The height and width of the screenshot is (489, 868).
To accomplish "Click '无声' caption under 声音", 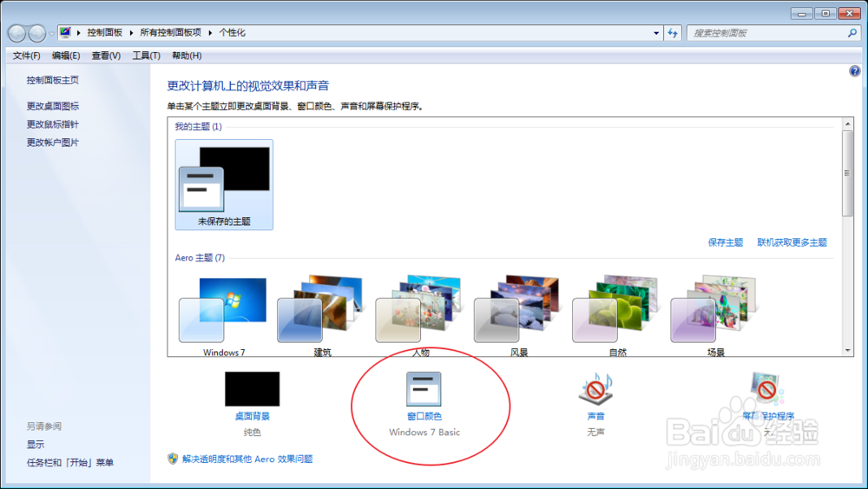I will coord(595,432).
